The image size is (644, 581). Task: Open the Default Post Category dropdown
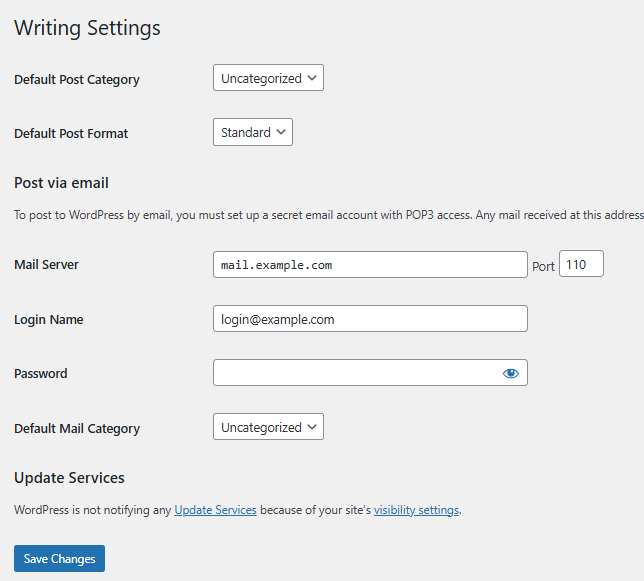[x=268, y=78]
